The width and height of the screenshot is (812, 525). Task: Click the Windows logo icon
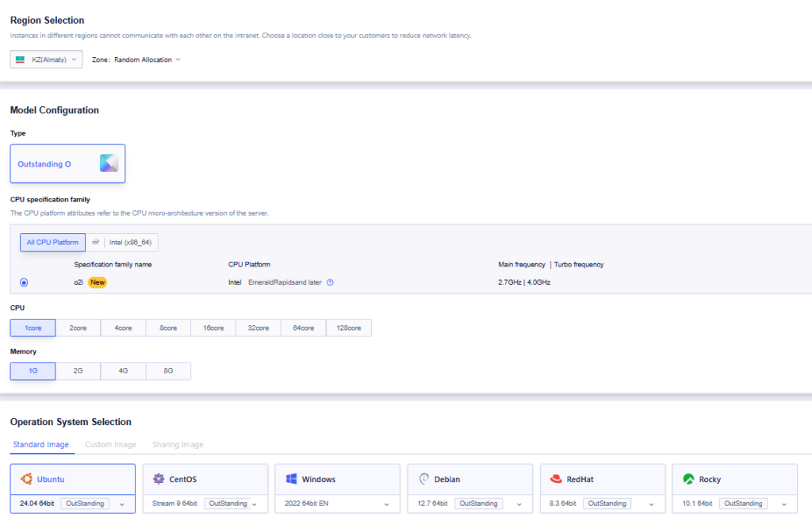click(292, 479)
